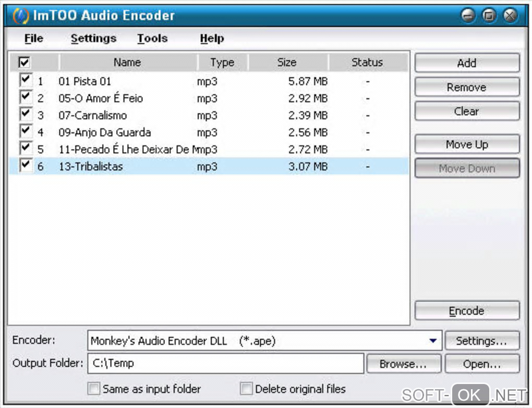
Task: Open encoder Settings... dialog
Action: (x=482, y=341)
